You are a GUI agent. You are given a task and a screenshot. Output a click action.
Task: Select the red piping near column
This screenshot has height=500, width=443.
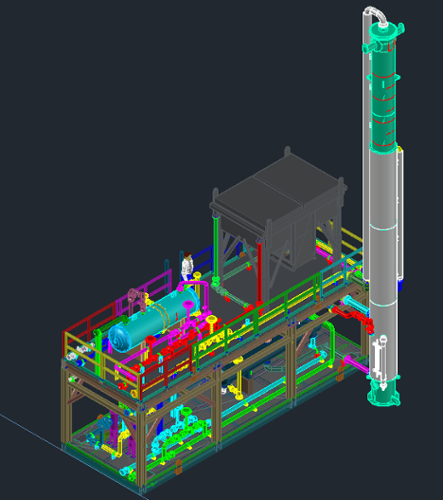(353, 318)
